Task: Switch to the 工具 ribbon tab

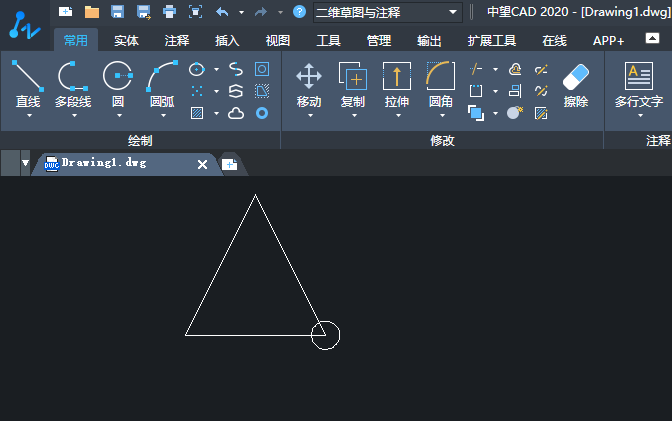Action: (328, 41)
